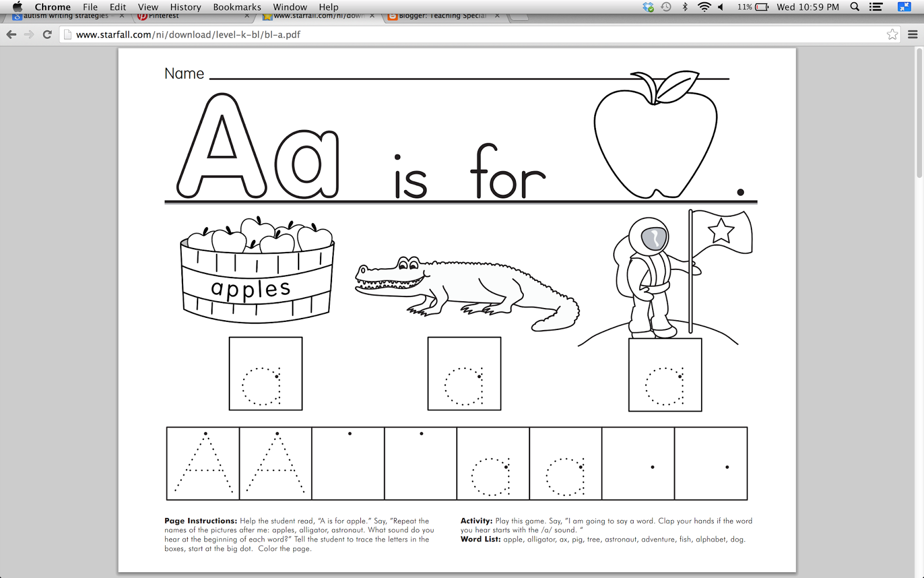Click the new tab button

click(x=519, y=16)
